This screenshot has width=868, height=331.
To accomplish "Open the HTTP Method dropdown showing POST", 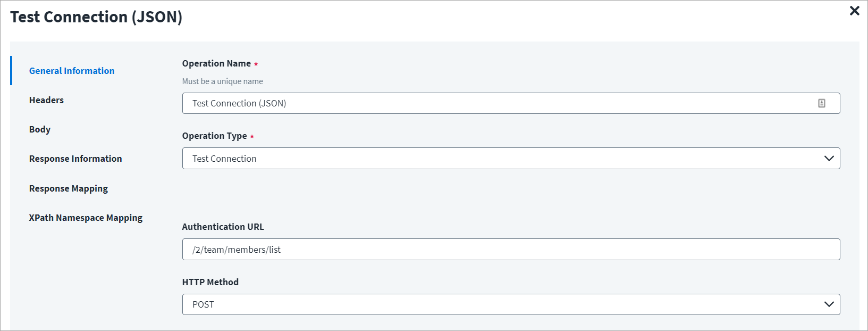I will 511,304.
